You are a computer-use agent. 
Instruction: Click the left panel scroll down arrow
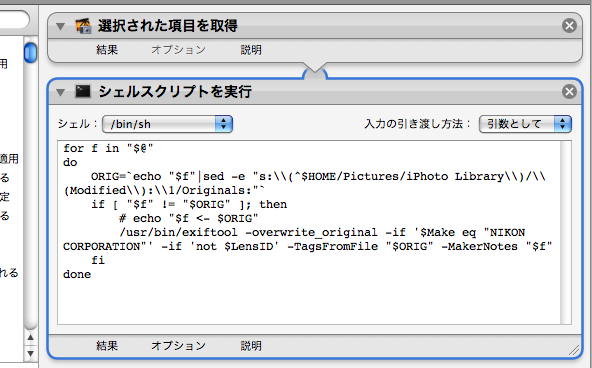[31, 354]
